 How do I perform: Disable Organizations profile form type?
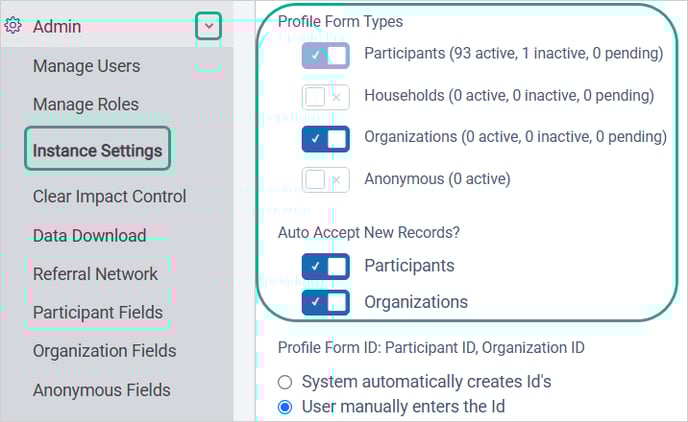(326, 139)
